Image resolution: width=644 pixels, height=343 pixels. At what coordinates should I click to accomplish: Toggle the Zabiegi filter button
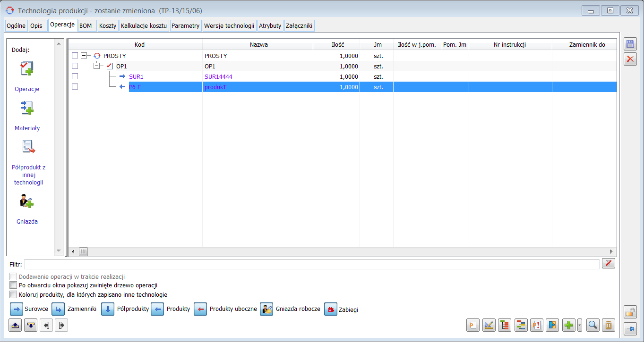tap(331, 310)
